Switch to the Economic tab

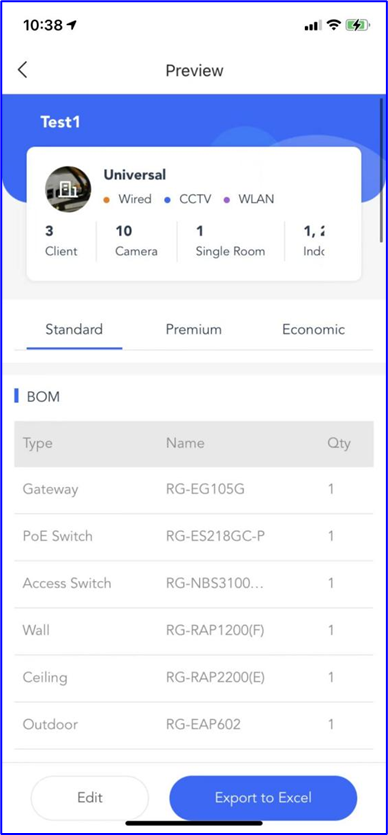(x=313, y=329)
